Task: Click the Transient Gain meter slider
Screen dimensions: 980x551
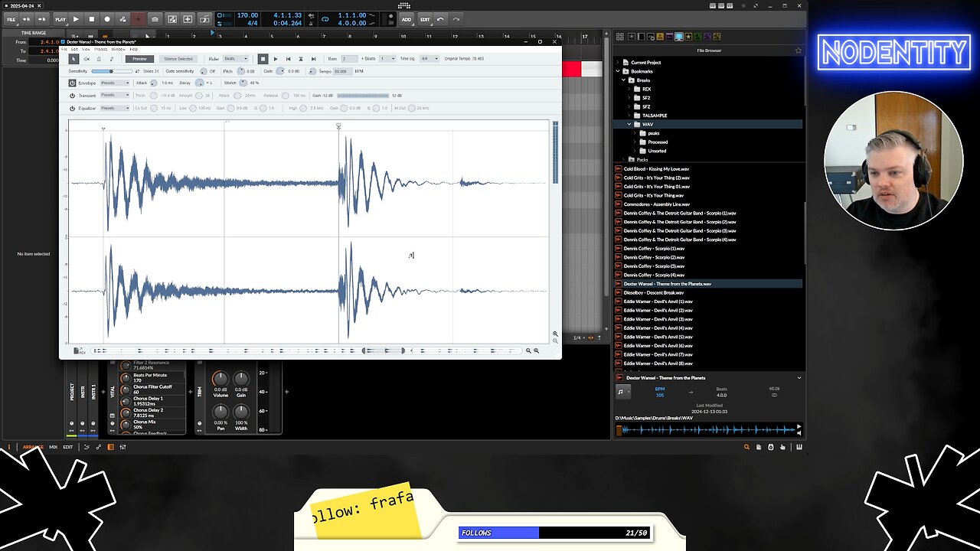Action: pyautogui.click(x=363, y=96)
